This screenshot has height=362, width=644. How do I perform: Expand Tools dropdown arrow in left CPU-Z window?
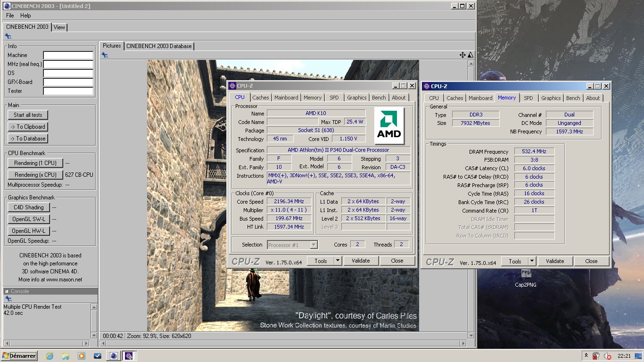pyautogui.click(x=338, y=261)
